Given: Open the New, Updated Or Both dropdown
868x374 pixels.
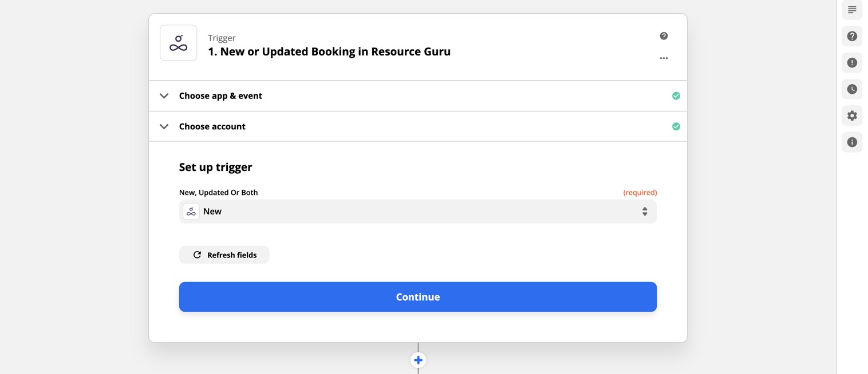Looking at the screenshot, I should tap(418, 212).
